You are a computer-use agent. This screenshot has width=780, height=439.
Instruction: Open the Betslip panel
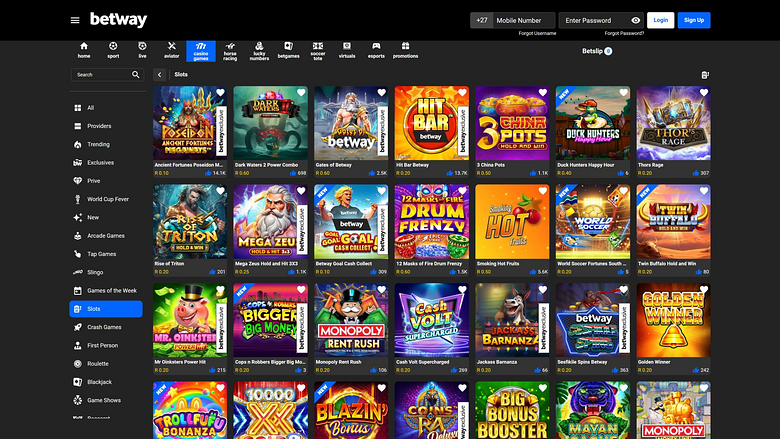click(597, 51)
